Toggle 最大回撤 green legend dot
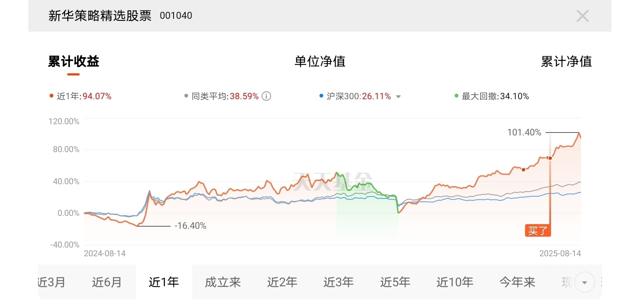This screenshot has width=644, height=300. 456,96
